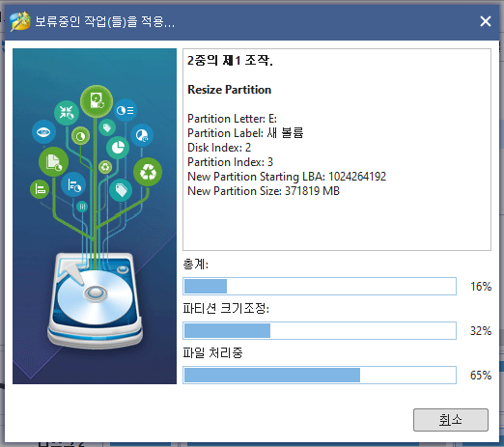Screen dimensions: 504x447
Task: Click the 'Resize Partition' heading
Action: point(230,90)
